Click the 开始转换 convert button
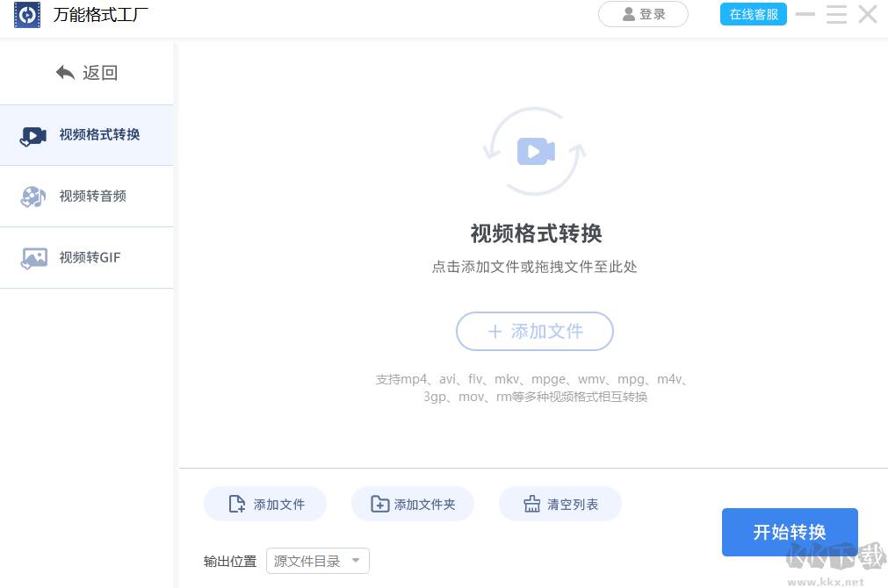888x588 pixels. pyautogui.click(x=789, y=532)
